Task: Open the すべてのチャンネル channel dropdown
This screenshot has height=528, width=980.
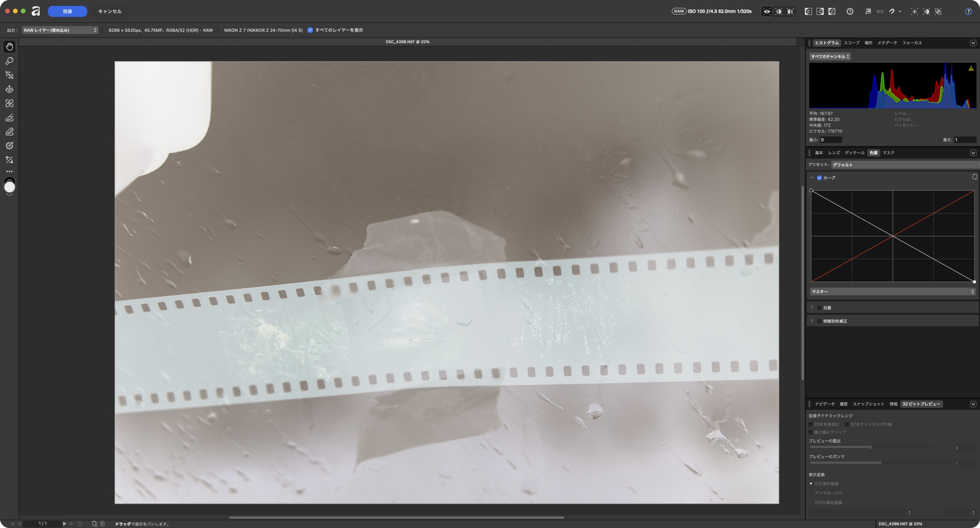Action: (x=830, y=57)
